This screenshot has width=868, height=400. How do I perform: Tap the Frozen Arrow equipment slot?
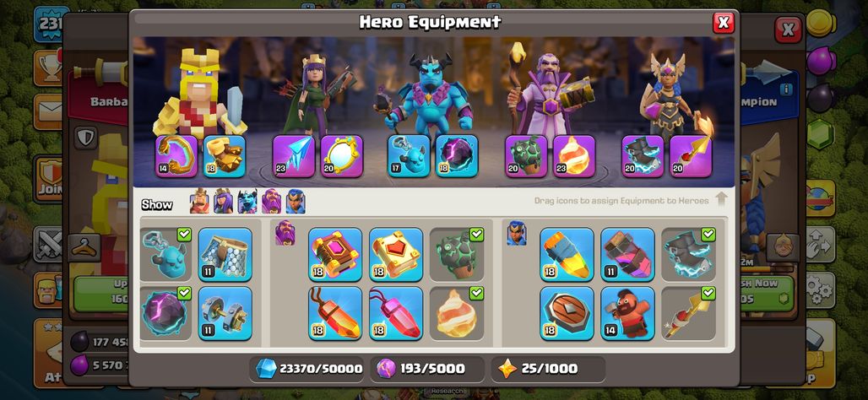pos(293,156)
